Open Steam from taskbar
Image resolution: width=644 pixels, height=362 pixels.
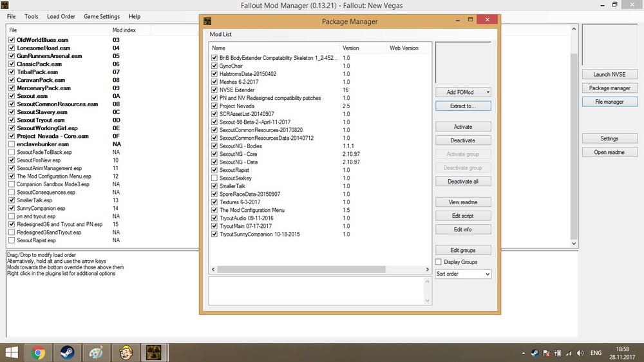pyautogui.click(x=67, y=352)
